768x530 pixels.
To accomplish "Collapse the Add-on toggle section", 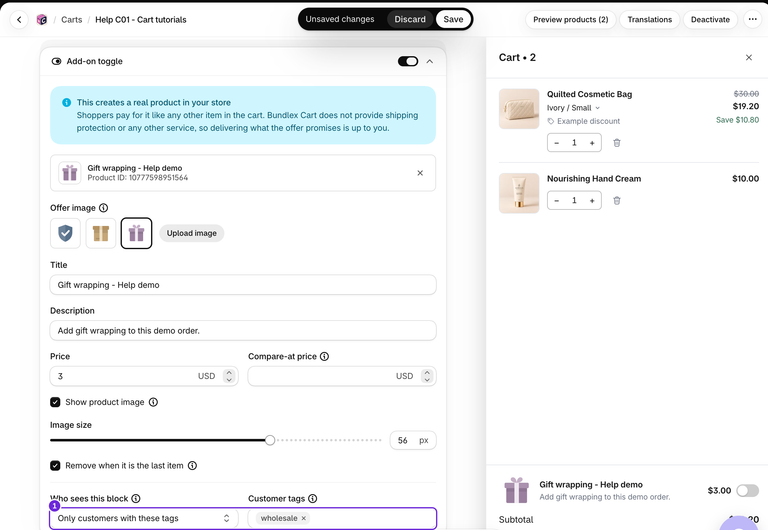I will tap(430, 61).
